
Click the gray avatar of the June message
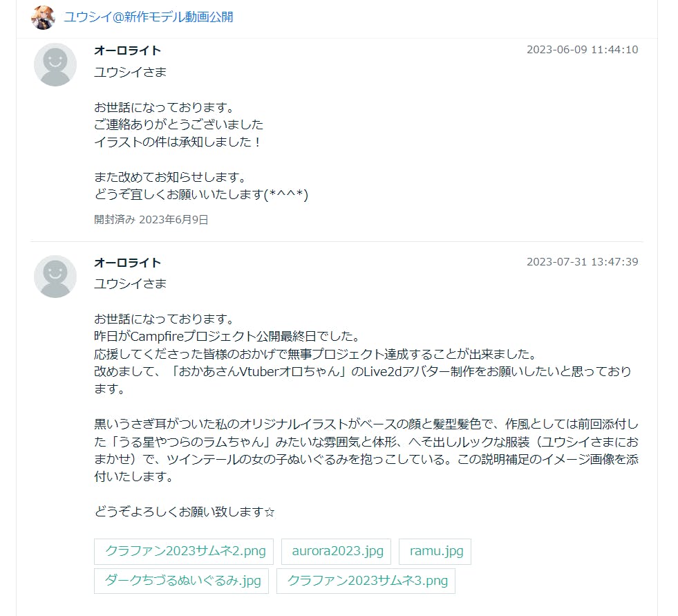tap(55, 65)
